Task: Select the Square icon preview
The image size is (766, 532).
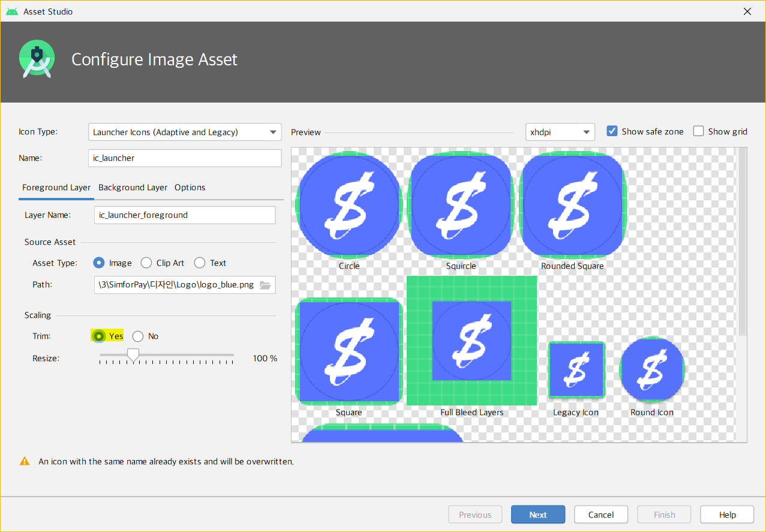Action: click(349, 351)
